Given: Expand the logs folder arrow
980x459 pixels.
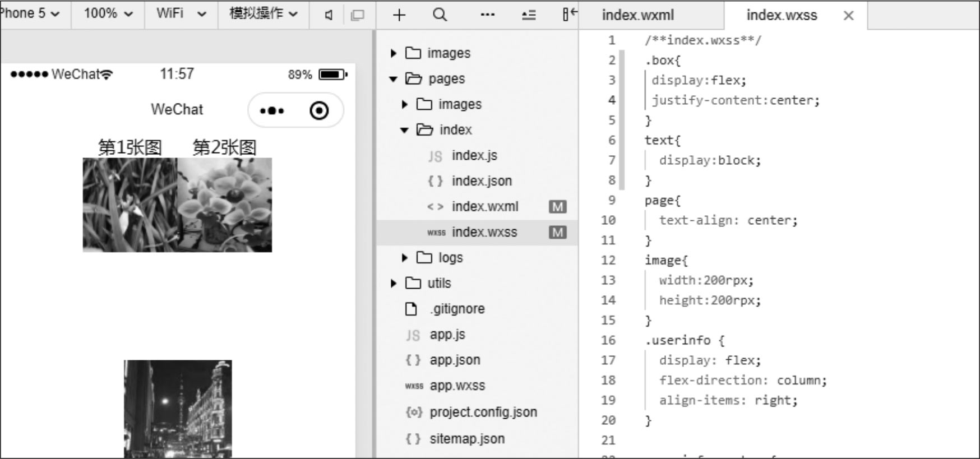Looking at the screenshot, I should click(405, 258).
